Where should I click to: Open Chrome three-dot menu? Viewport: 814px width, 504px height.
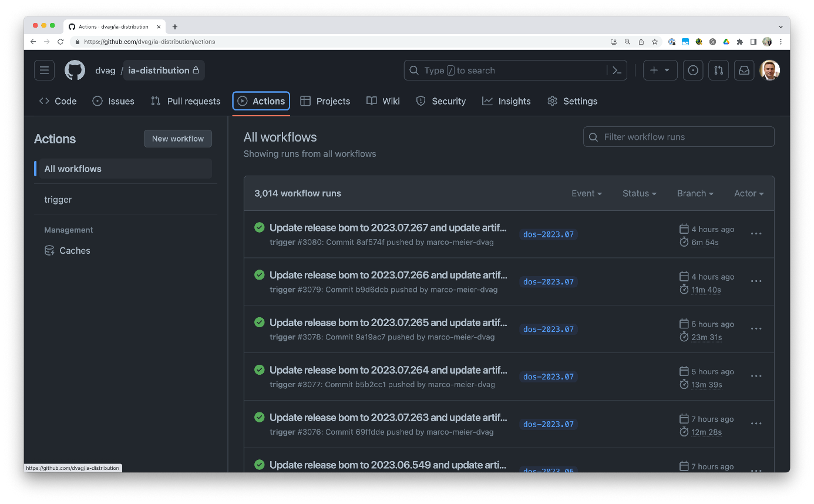[x=781, y=42]
